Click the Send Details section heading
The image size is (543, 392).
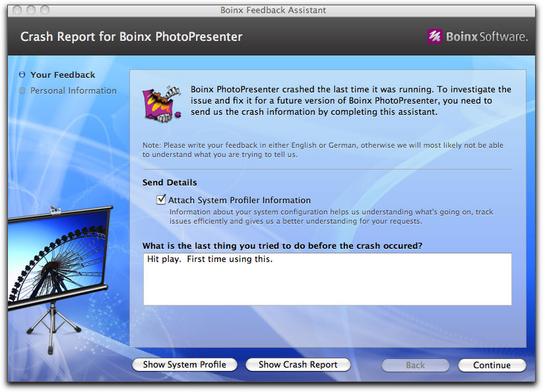(x=170, y=182)
